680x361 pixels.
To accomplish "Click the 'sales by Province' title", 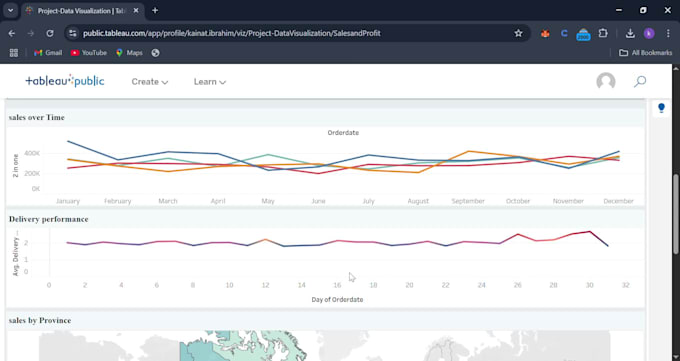I will (x=40, y=321).
